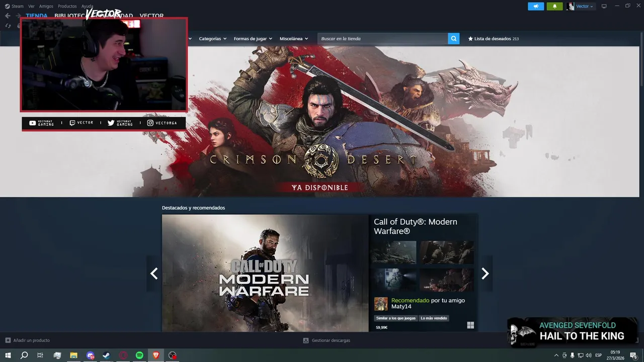Image resolution: width=644 pixels, height=362 pixels.
Task: Click the Similar a los que juegas tag
Action: [x=396, y=318]
